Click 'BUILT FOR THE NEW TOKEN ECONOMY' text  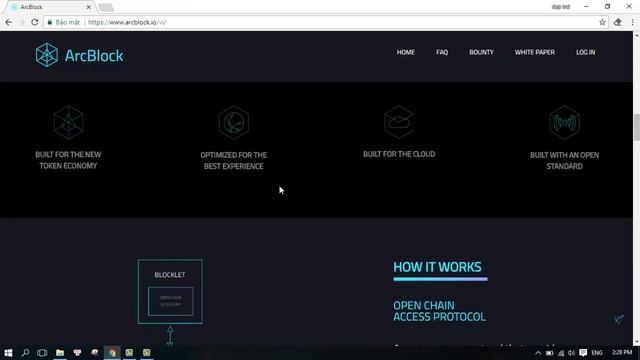coord(68,160)
